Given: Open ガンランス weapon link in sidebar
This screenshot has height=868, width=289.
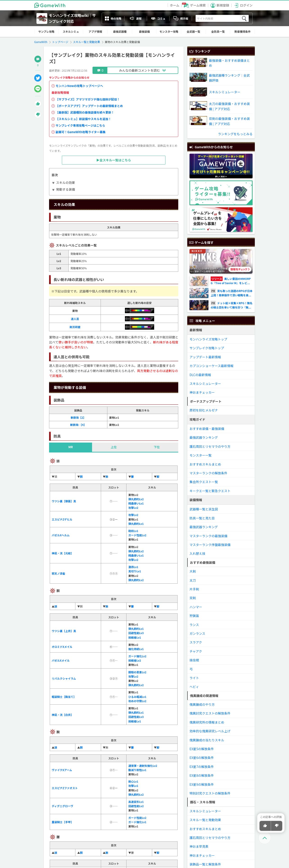Looking at the screenshot, I should 197,633.
